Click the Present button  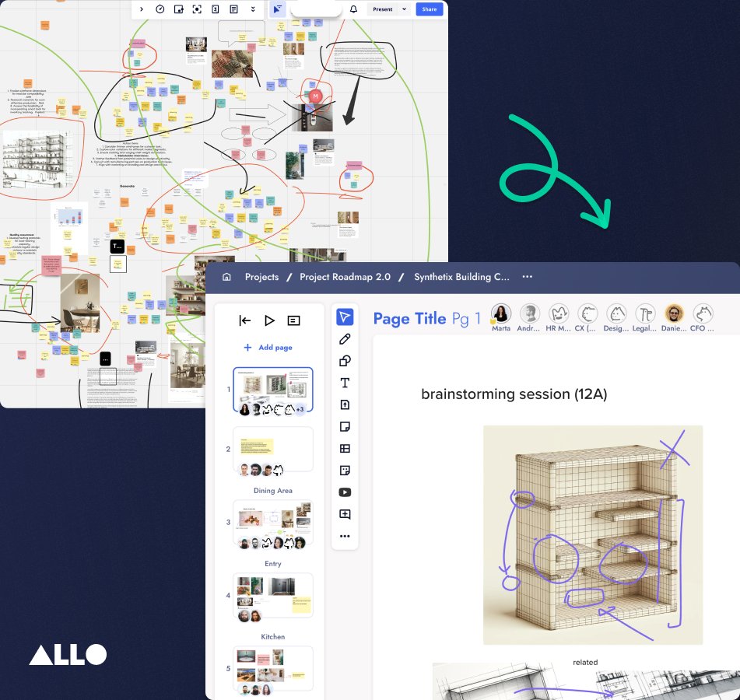pos(382,9)
